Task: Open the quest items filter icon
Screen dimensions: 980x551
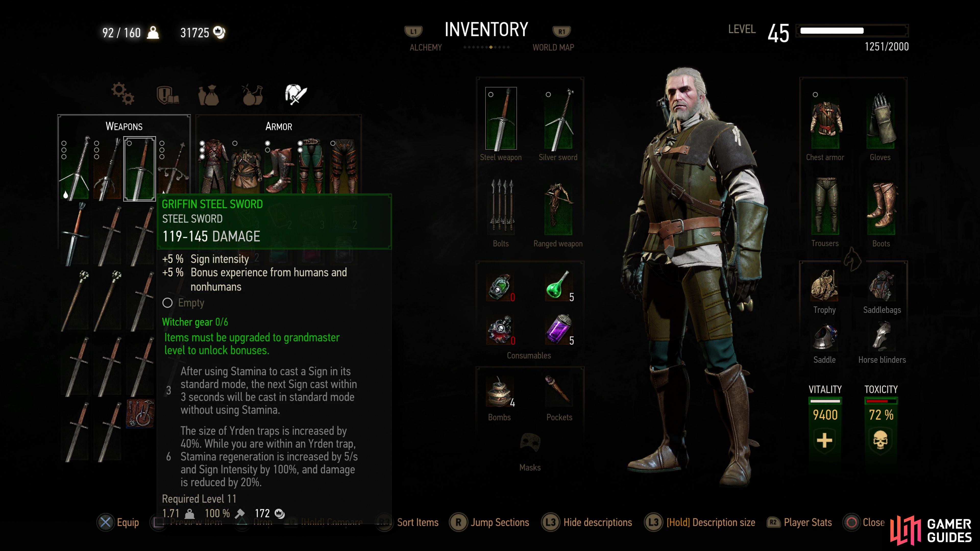Action: (167, 94)
